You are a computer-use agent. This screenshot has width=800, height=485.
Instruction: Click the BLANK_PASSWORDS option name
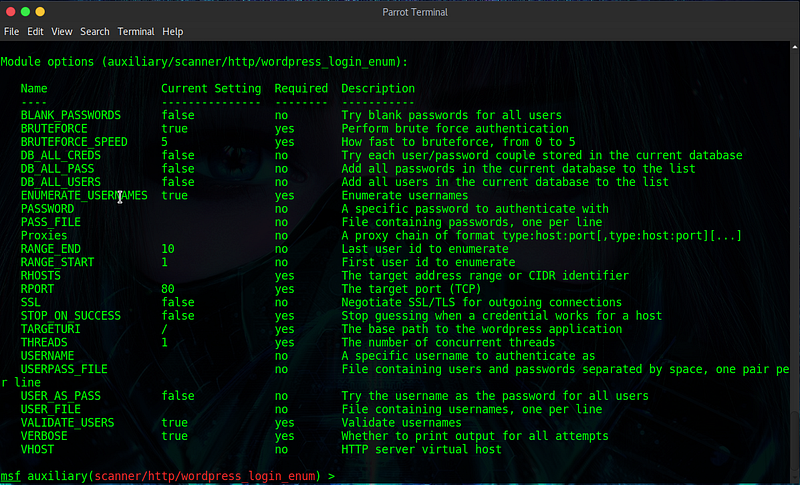(x=70, y=115)
